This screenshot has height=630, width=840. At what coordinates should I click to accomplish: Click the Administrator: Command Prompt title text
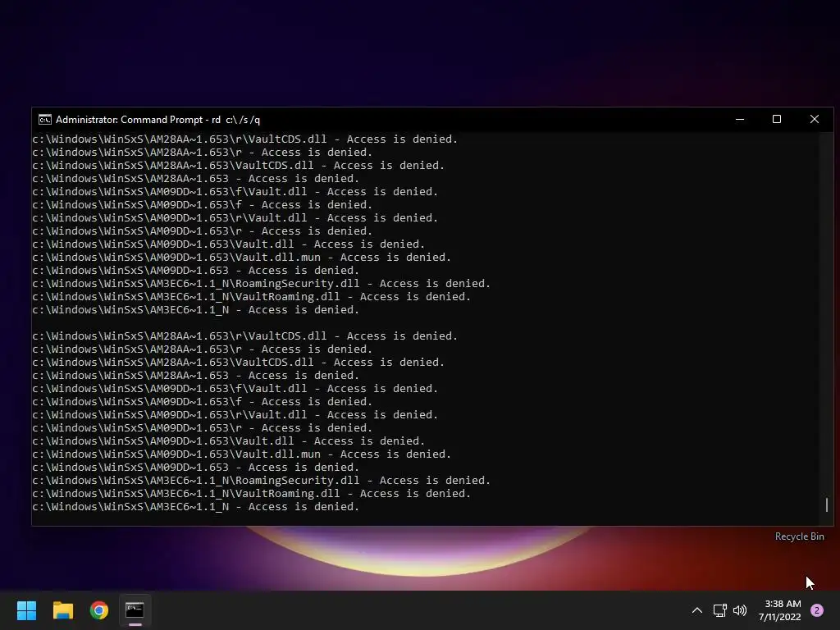[158, 120]
